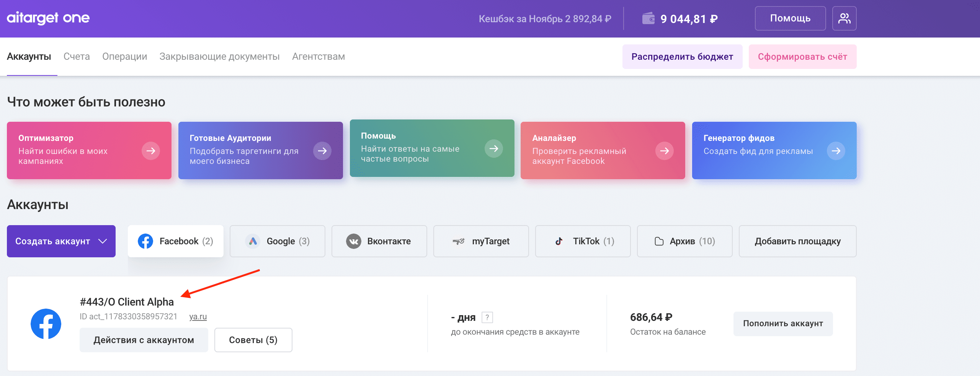Expand the Создать аккаунт dropdown chevron
The image size is (980, 376).
point(102,241)
